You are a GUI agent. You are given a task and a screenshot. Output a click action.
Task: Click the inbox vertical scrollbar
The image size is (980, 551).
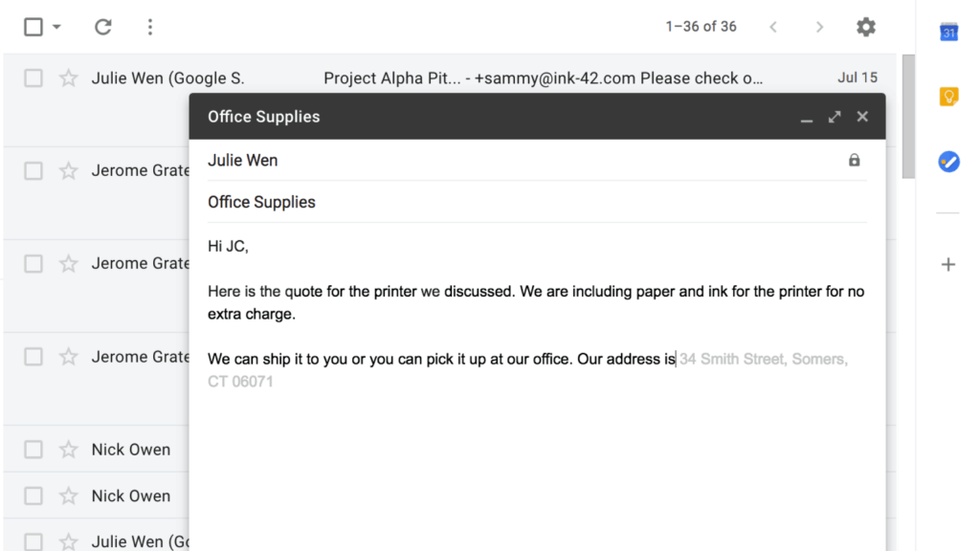click(908, 117)
